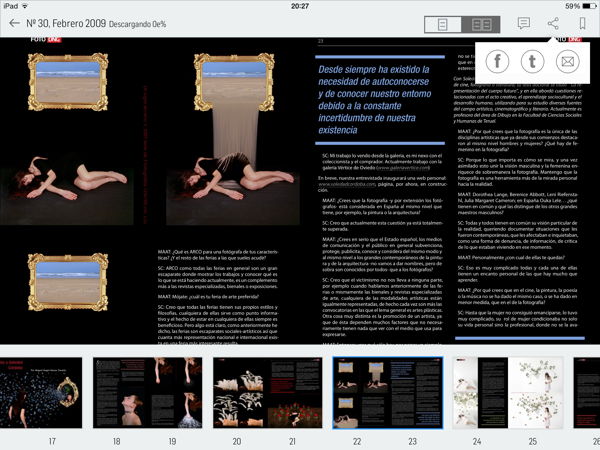Image resolution: width=600 pixels, height=450 pixels.
Task: Open thumbnail for pages 24-25
Action: (508, 393)
